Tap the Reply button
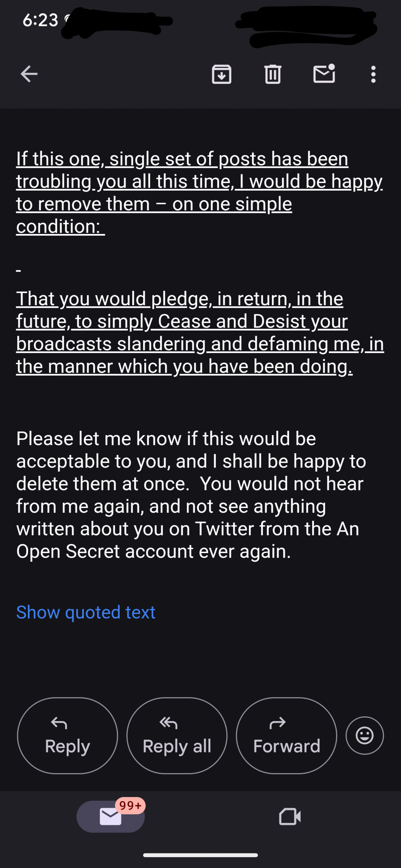This screenshot has height=868, width=401. click(68, 735)
